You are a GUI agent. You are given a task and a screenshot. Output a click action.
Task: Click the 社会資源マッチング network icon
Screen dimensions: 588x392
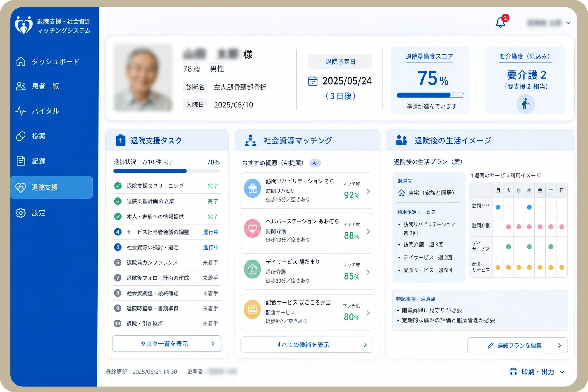point(250,140)
